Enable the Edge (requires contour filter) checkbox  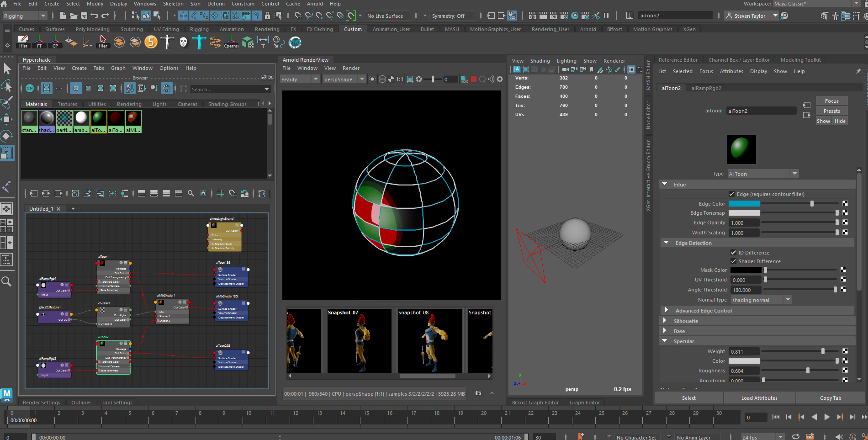732,194
